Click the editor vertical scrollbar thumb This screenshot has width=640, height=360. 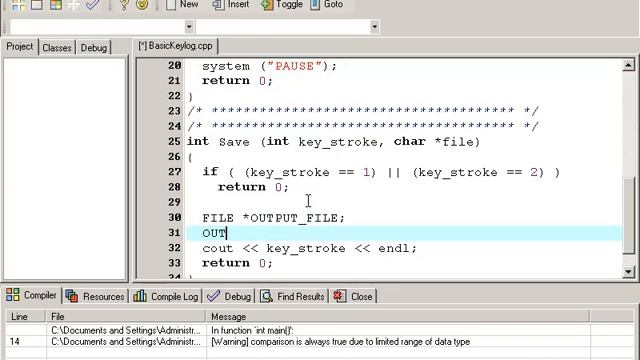coord(629,216)
